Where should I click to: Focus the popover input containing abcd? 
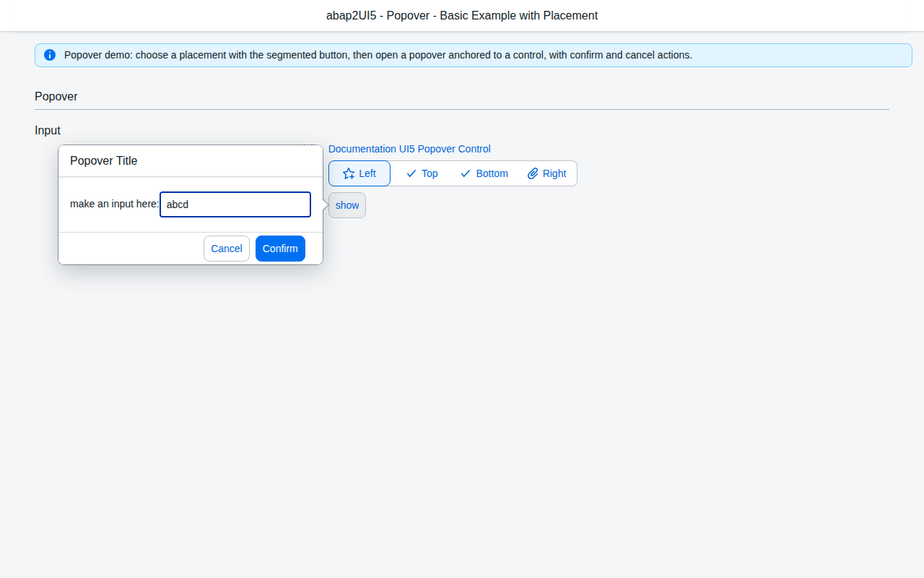235,204
